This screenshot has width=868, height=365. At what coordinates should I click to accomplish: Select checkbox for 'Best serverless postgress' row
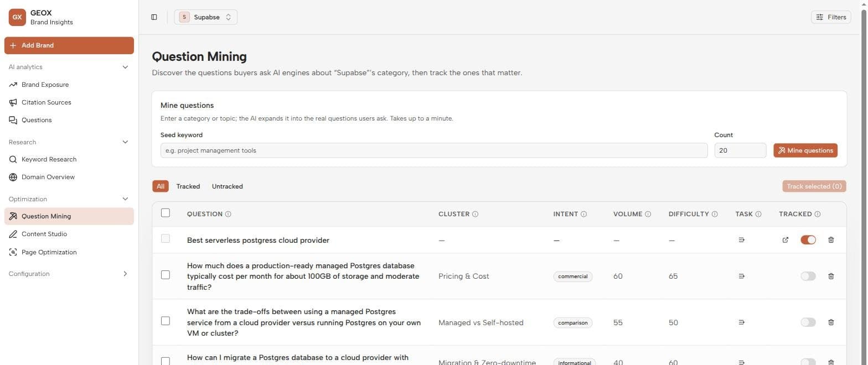[166, 239]
